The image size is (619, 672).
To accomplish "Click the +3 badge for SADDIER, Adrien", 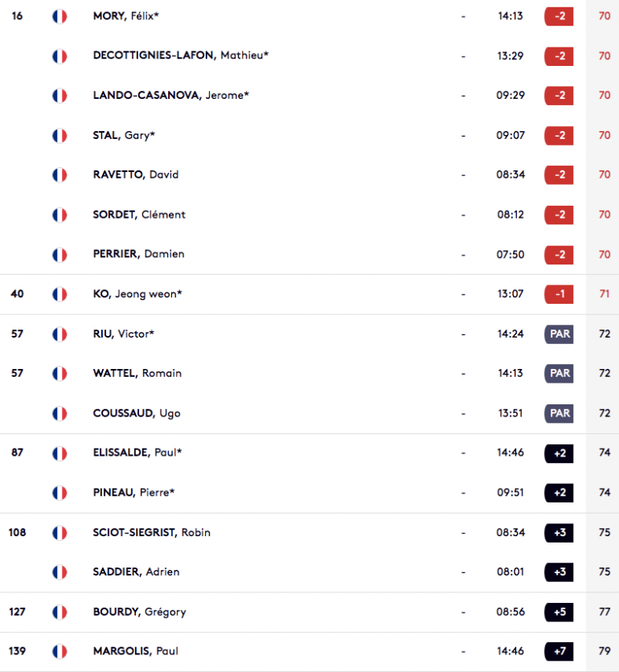I will [559, 572].
